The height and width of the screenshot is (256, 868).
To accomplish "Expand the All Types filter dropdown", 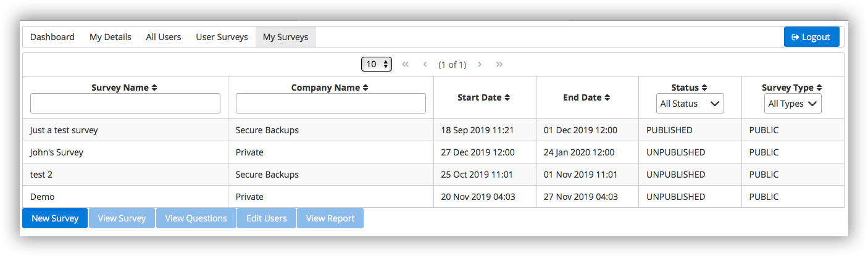I will (793, 104).
